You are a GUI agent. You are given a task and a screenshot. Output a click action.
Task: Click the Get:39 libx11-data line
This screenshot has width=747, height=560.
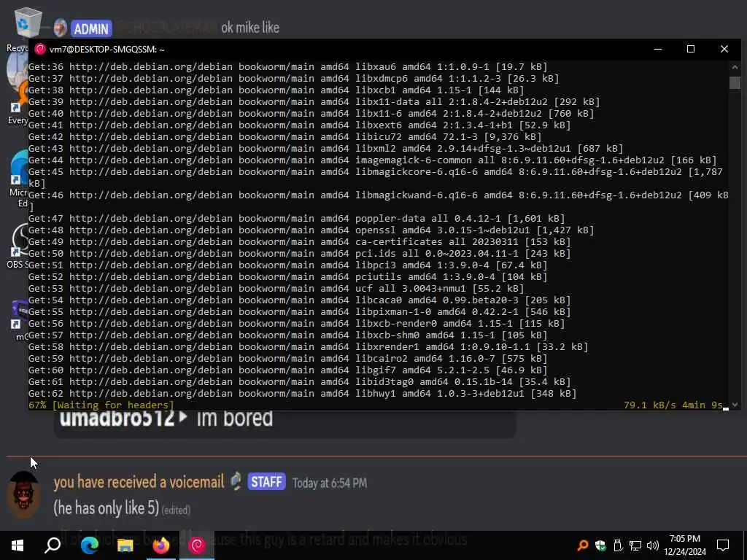coord(314,102)
